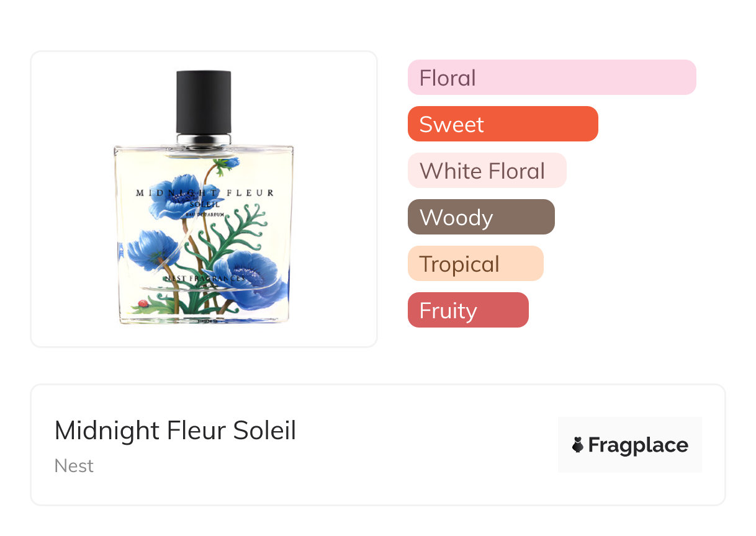Click the MIDNIGHT FLEUR label on the bottle
The height and width of the screenshot is (536, 756).
(x=205, y=193)
